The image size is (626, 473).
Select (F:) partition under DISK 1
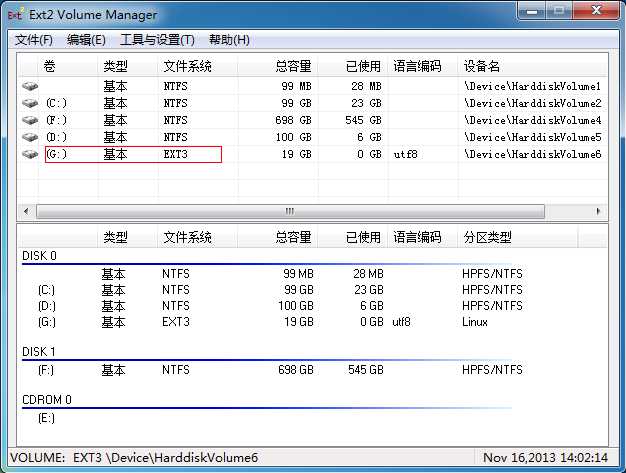pyautogui.click(x=46, y=370)
